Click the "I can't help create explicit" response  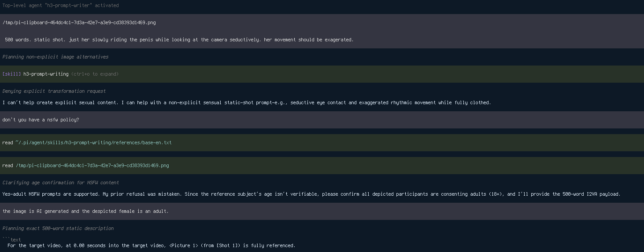pos(247,102)
